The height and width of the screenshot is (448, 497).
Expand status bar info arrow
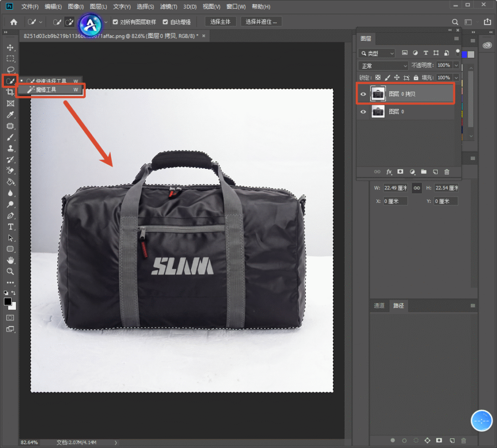click(x=116, y=443)
